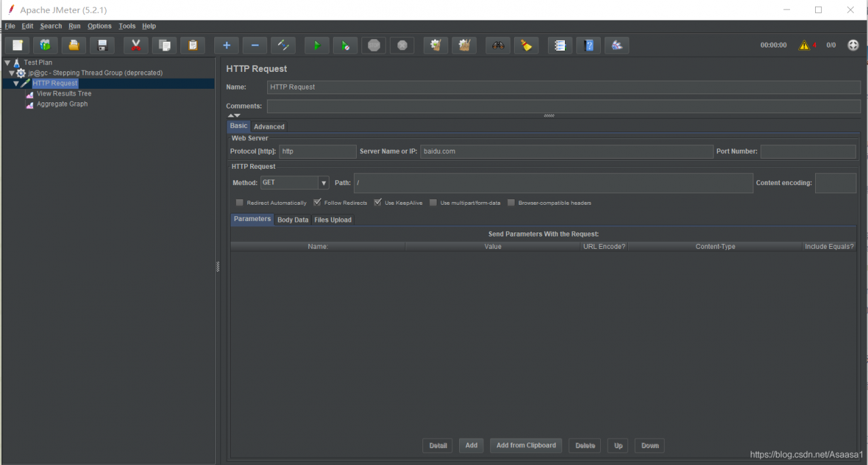Select the Test Plan tree node
868x465 pixels.
(38, 62)
